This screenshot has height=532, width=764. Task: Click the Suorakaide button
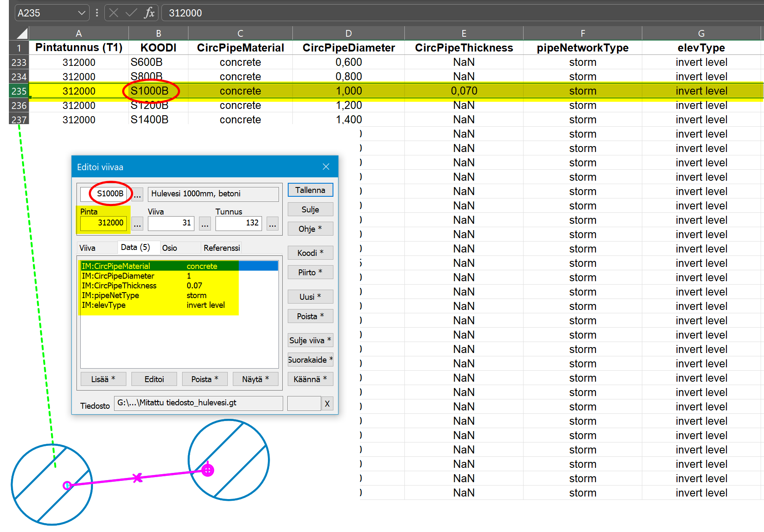coord(310,360)
